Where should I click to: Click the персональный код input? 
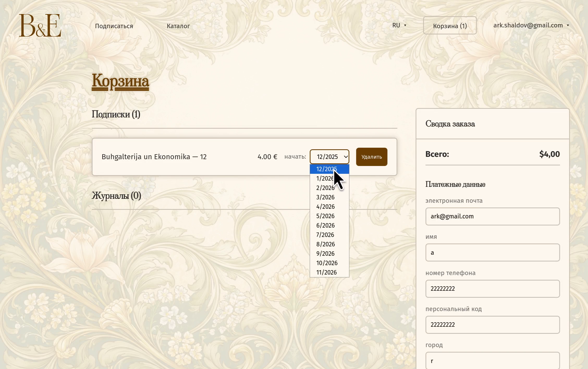tap(492, 325)
